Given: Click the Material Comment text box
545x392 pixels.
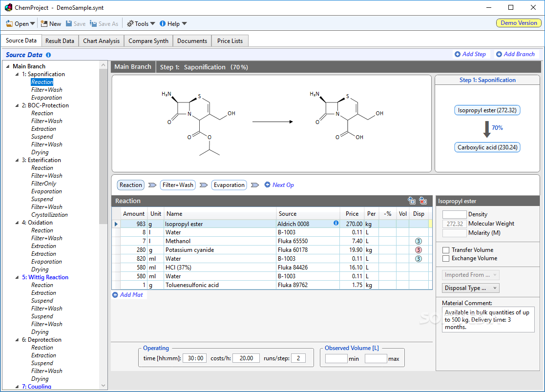Looking at the screenshot, I should [x=488, y=320].
